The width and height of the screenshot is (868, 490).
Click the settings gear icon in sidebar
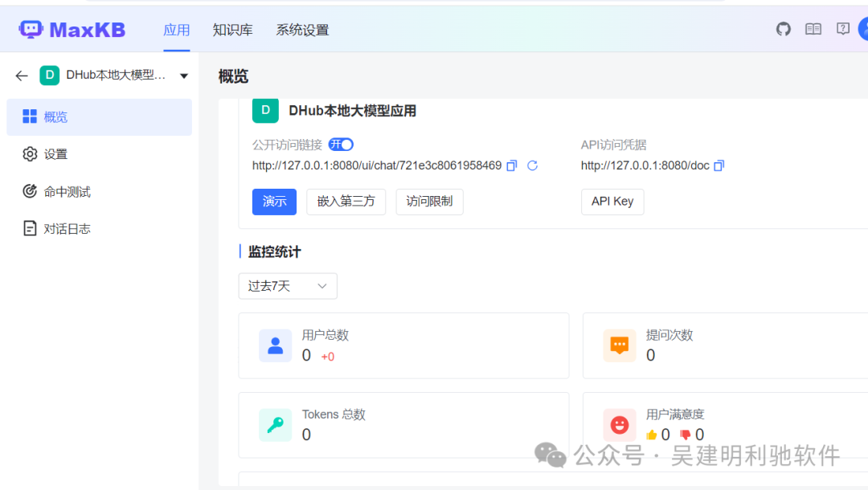[x=30, y=153]
